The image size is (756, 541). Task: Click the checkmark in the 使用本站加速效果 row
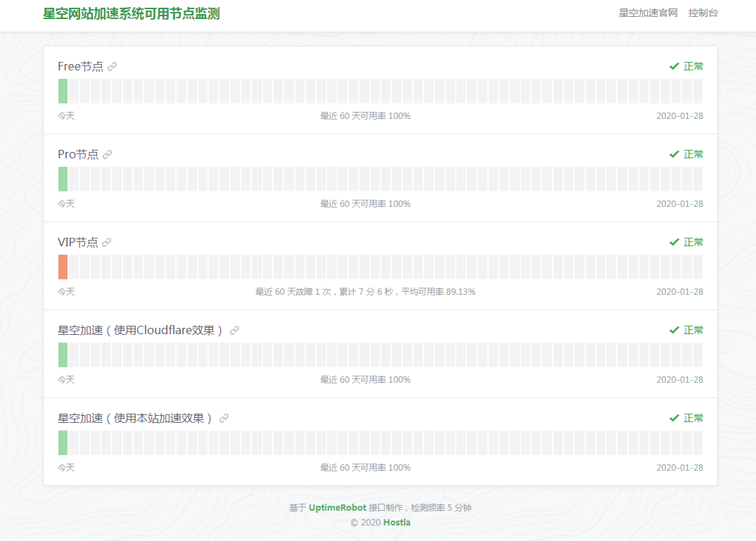(x=674, y=418)
